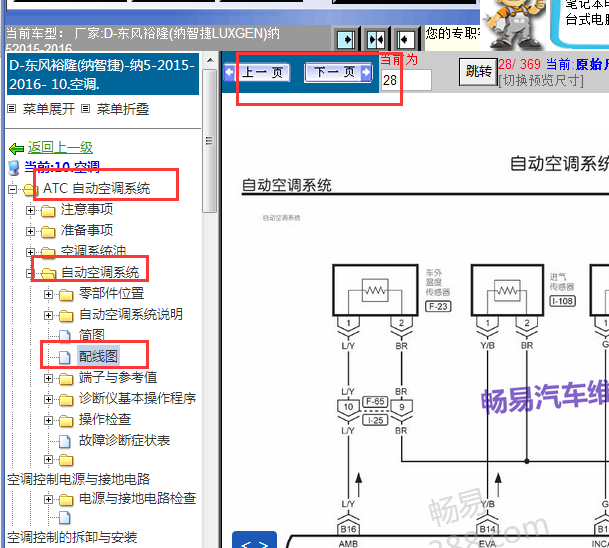The image size is (609, 548).
Task: Click the B14 terminal label in diagram
Action: coord(487,529)
